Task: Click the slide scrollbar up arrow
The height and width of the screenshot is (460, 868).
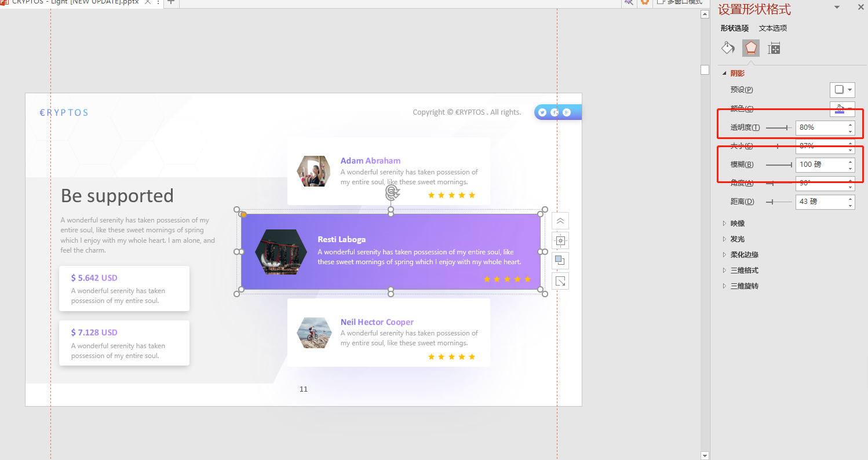Action: pyautogui.click(x=705, y=13)
